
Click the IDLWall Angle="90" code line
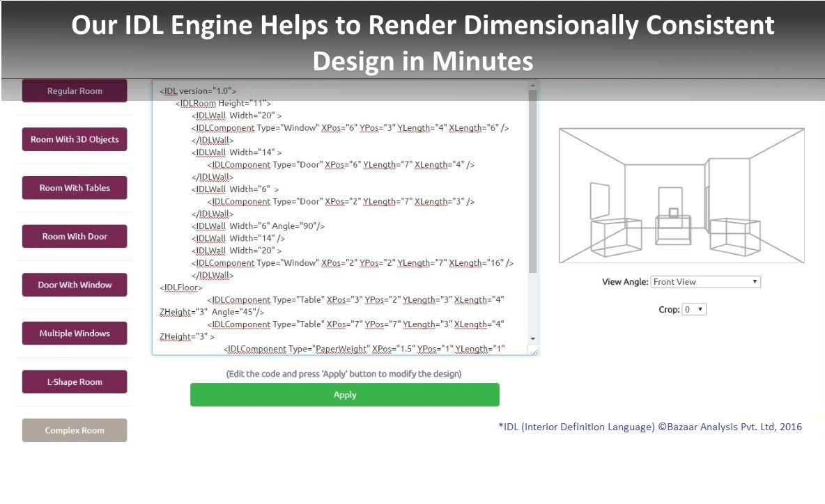259,226
